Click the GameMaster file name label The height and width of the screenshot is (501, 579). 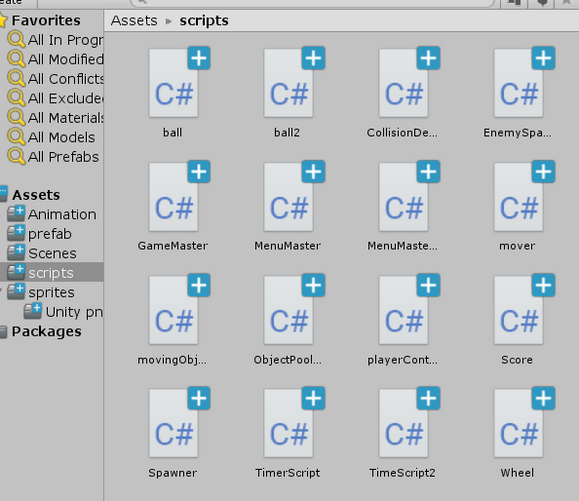[x=172, y=246]
